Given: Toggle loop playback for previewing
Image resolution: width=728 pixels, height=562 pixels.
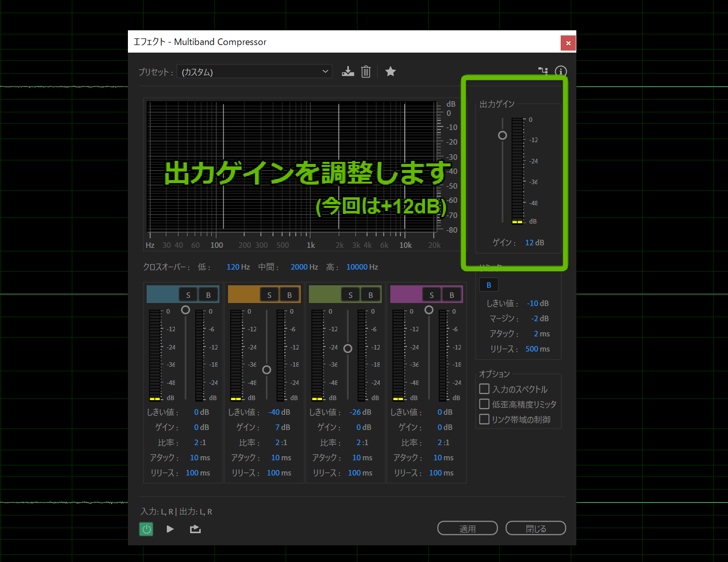Looking at the screenshot, I should pos(196,529).
